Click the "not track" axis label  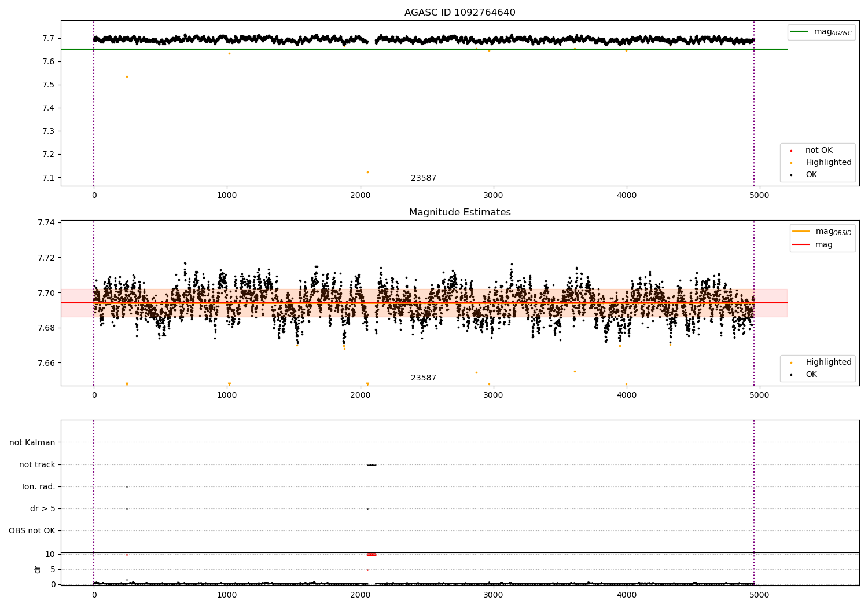[37, 464]
